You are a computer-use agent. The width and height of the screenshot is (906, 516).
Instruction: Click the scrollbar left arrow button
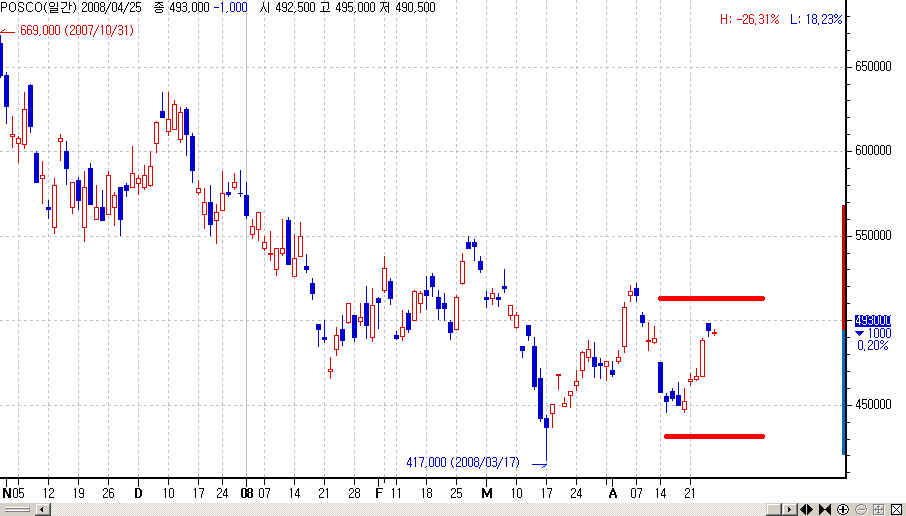click(42, 510)
